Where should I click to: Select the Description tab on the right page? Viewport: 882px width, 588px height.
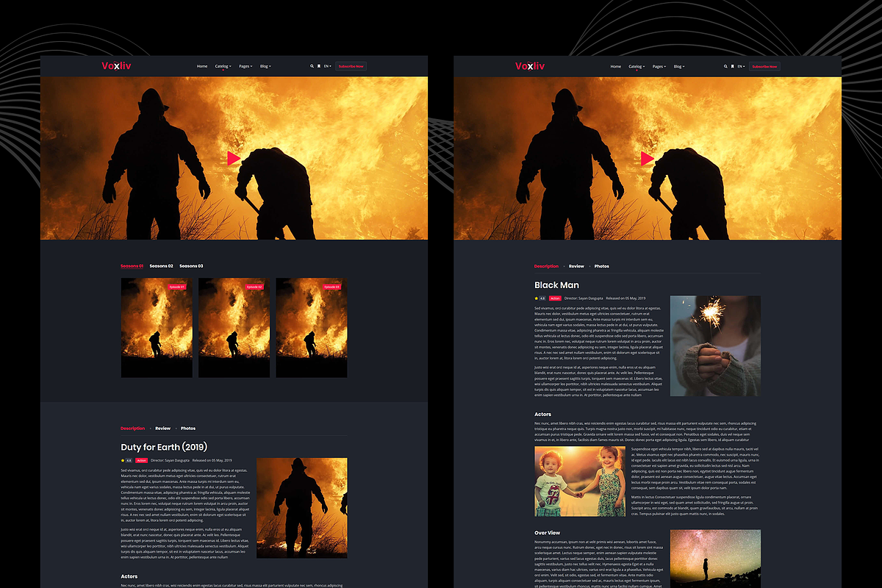[546, 266]
